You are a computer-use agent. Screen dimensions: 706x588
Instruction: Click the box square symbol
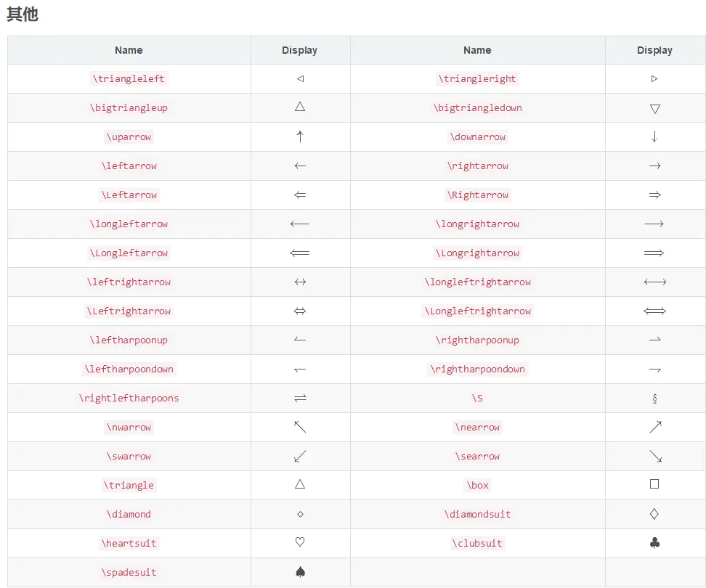654,484
